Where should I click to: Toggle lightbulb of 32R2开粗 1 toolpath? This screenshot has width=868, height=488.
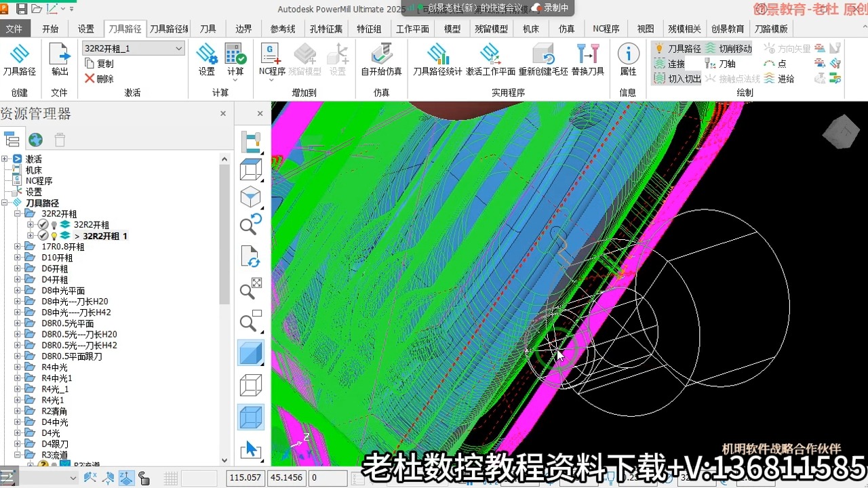54,236
